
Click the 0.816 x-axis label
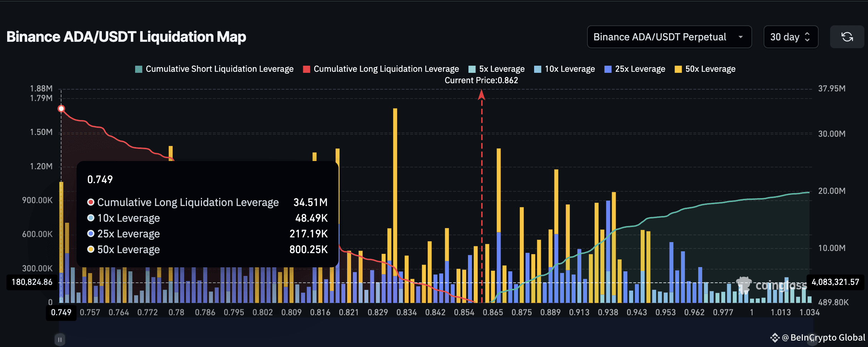tap(320, 312)
